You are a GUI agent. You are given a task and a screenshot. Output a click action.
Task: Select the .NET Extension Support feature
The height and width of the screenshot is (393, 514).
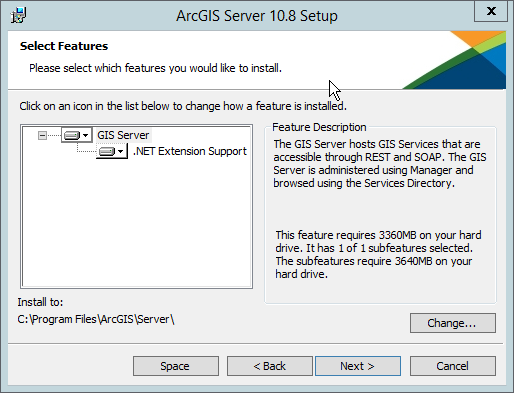pos(190,151)
